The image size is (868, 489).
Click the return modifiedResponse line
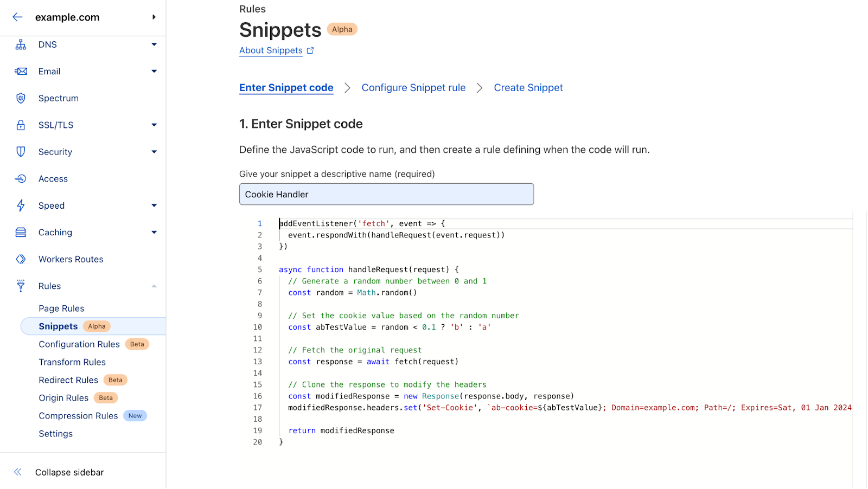(x=341, y=430)
